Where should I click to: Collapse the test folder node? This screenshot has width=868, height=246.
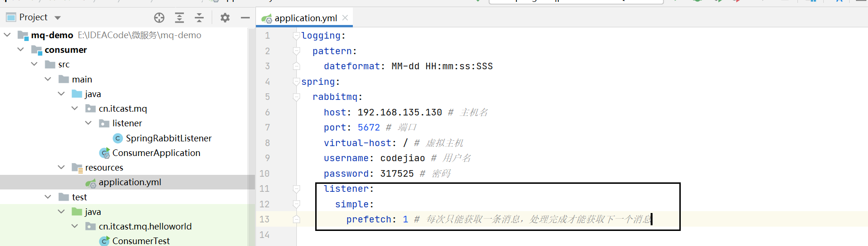click(x=48, y=197)
